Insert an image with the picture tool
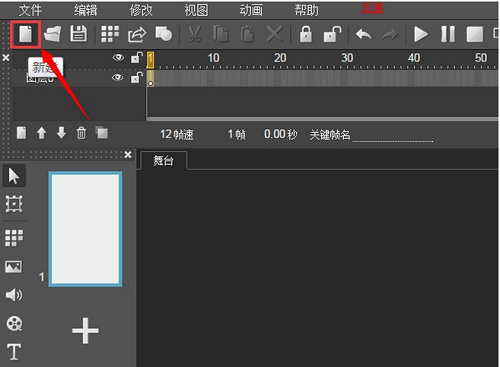The width and height of the screenshot is (500, 367). [14, 267]
